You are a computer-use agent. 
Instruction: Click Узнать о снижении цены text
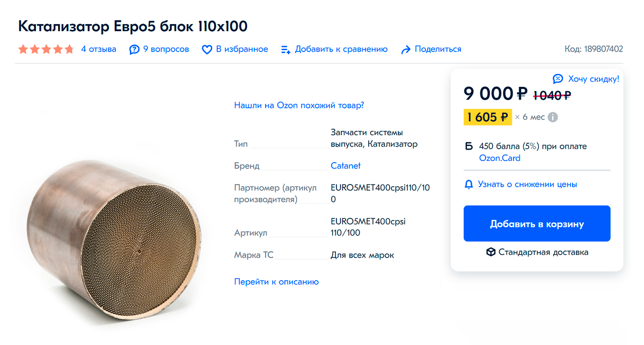(x=528, y=185)
